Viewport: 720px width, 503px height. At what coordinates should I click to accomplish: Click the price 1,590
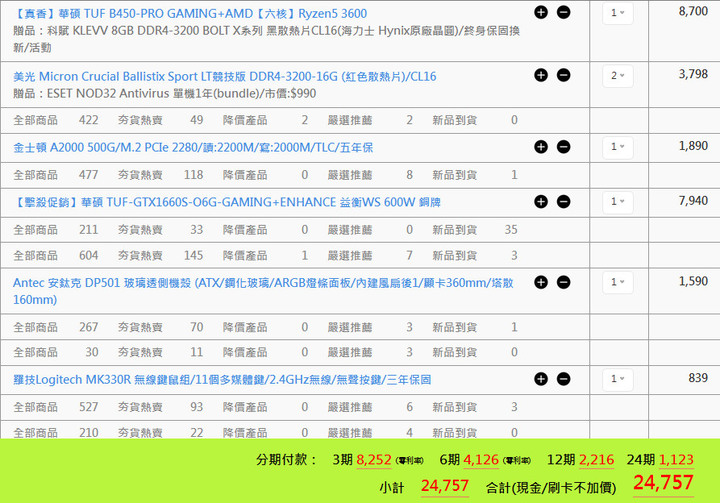693,281
